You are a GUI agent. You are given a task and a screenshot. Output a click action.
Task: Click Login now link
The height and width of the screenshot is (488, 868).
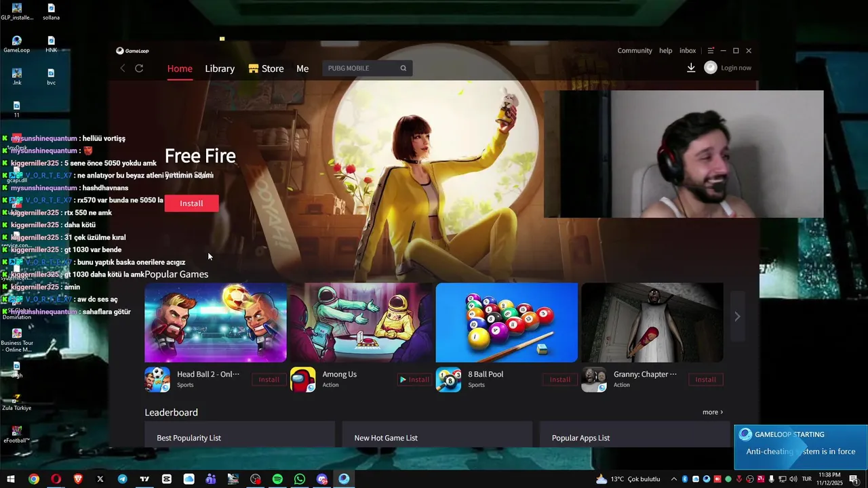click(x=736, y=68)
